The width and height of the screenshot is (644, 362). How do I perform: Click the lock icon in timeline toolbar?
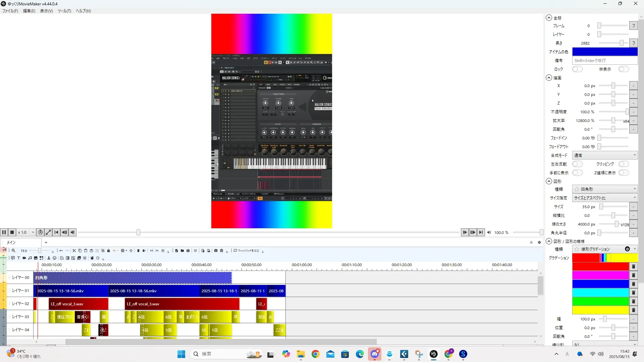[108, 251]
